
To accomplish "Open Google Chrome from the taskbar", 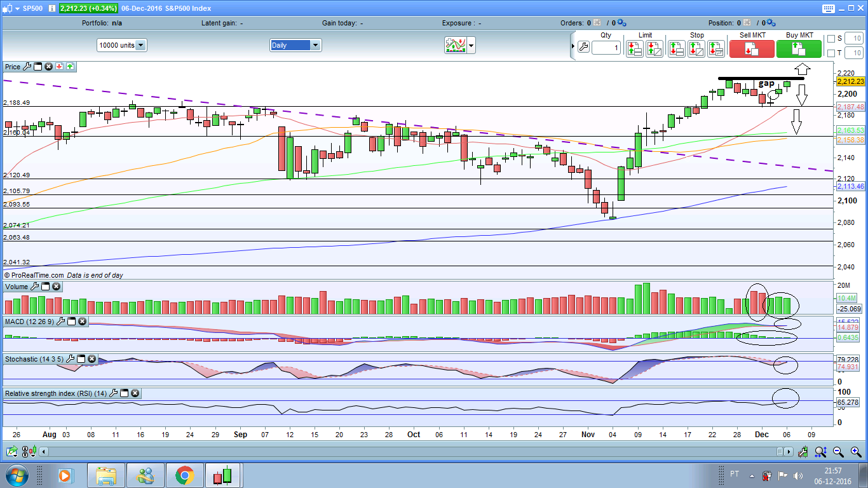I will [185, 475].
